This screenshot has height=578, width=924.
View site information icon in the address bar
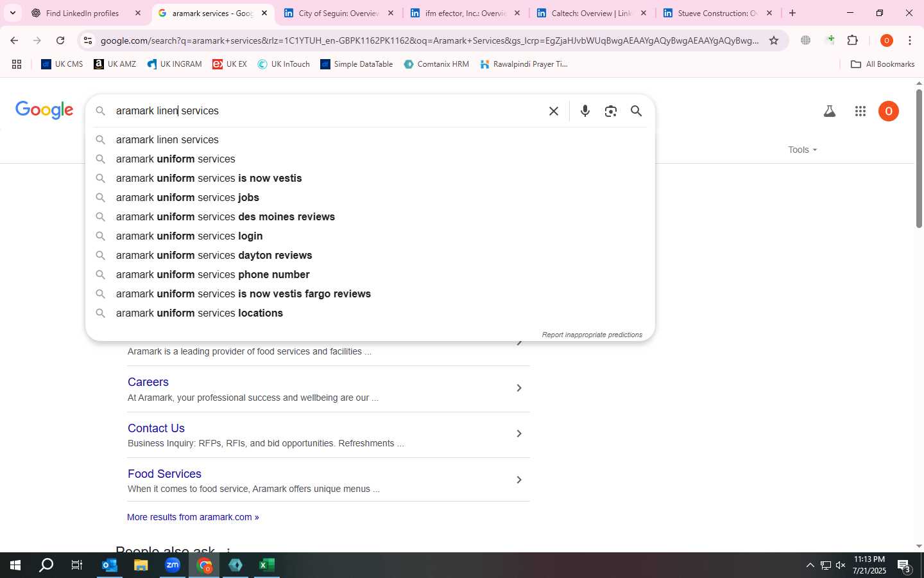[88, 40]
